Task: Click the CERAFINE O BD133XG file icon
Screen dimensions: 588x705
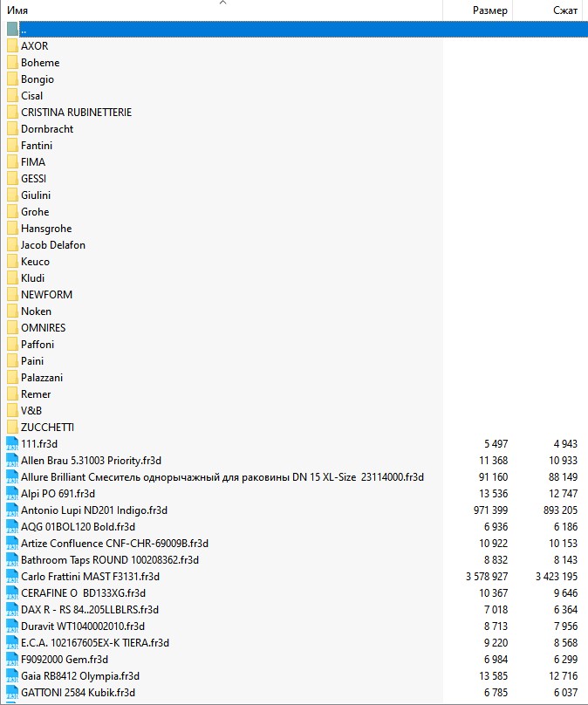Action: pyautogui.click(x=12, y=593)
